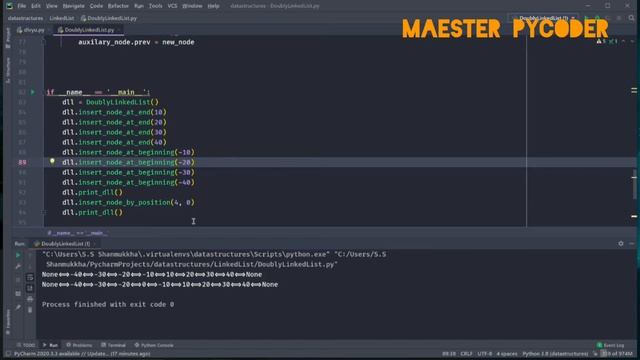640x360 pixels.
Task: Click the DoublyLinkedList.py breadcrumb
Action: pyautogui.click(x=109, y=18)
